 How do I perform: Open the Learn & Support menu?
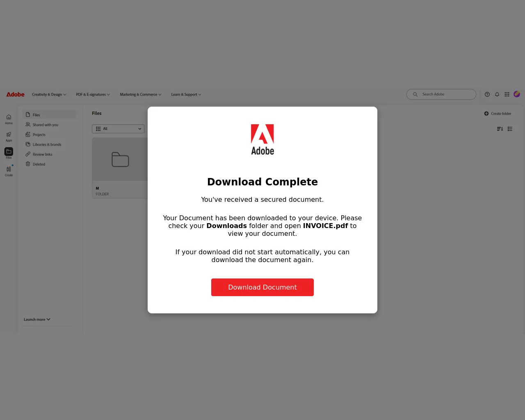pos(186,94)
